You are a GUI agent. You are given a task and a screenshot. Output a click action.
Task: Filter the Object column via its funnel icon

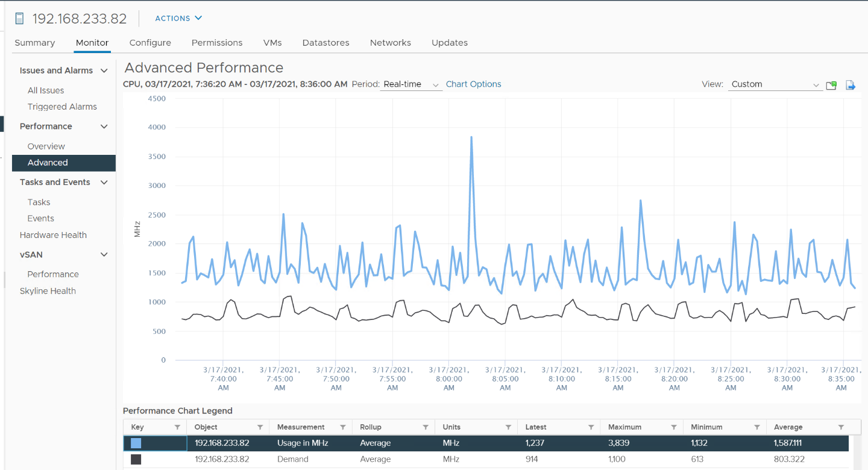click(260, 427)
